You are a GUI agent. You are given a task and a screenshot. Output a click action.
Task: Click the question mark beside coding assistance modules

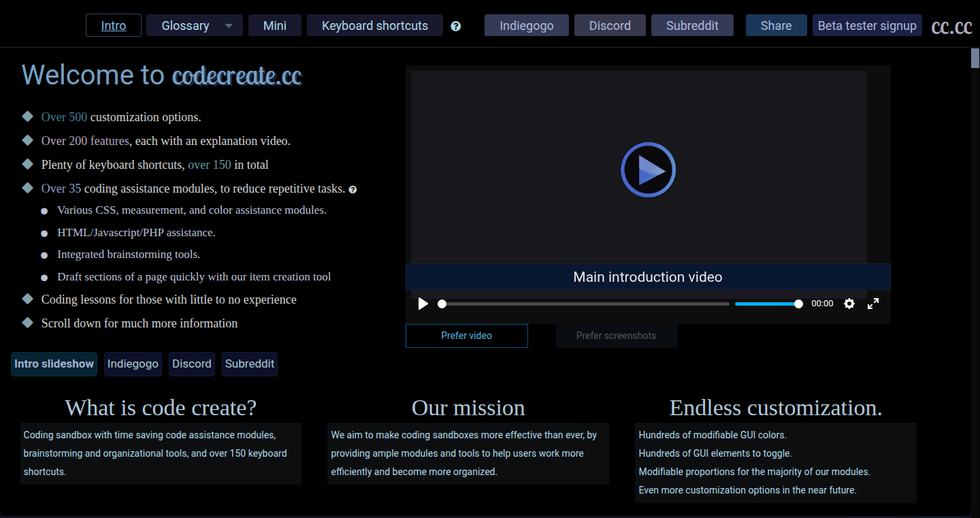click(x=353, y=190)
